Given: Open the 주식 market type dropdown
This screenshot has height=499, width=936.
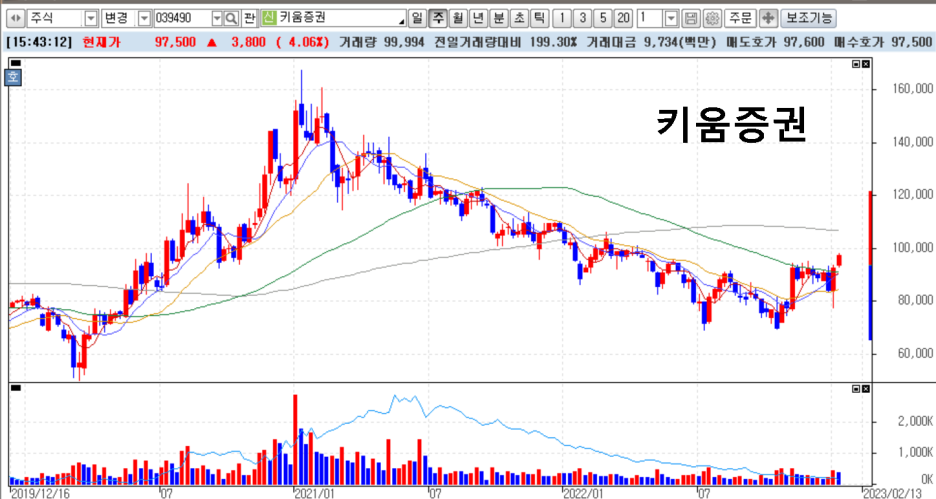Looking at the screenshot, I should pyautogui.click(x=91, y=19).
